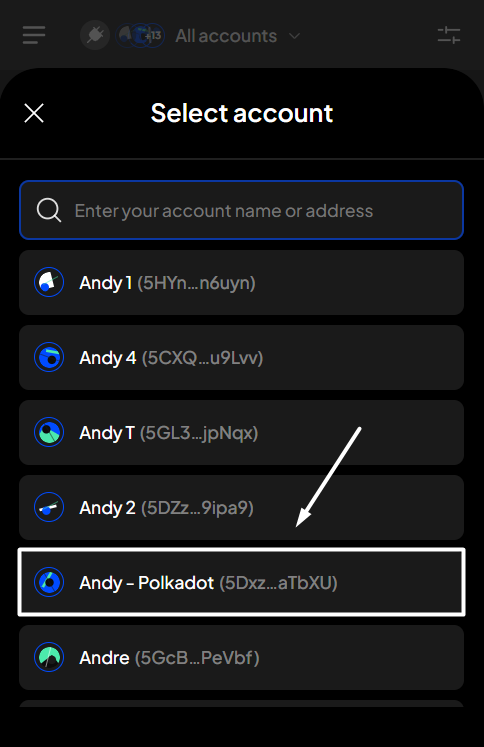This screenshot has height=747, width=484.
Task: Click the Andy 4 account avatar
Action: [x=49, y=357]
